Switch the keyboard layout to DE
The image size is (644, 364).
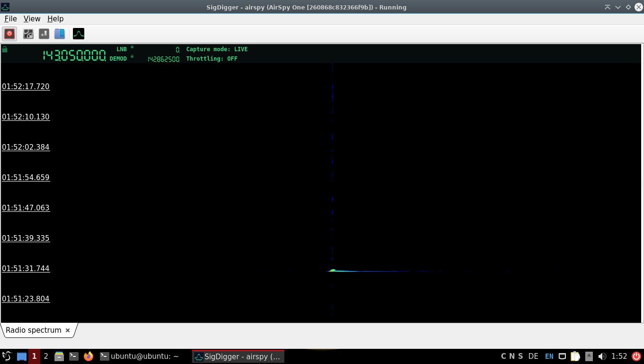click(533, 356)
